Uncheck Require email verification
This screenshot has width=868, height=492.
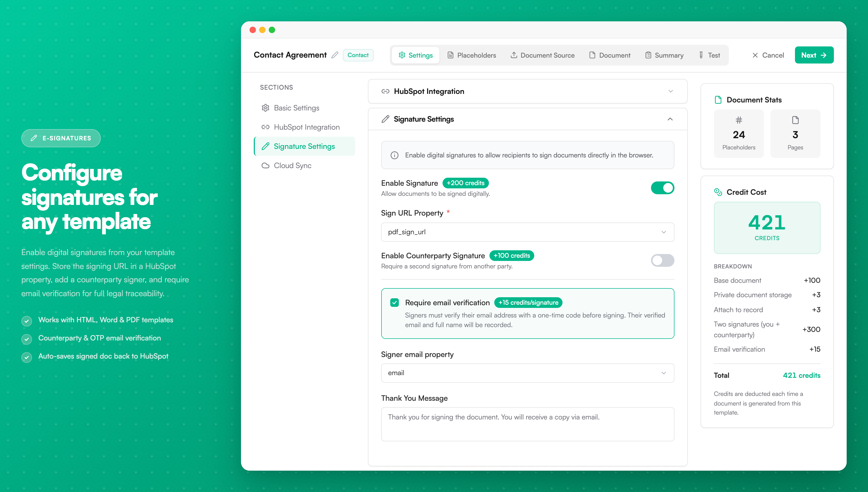click(394, 303)
